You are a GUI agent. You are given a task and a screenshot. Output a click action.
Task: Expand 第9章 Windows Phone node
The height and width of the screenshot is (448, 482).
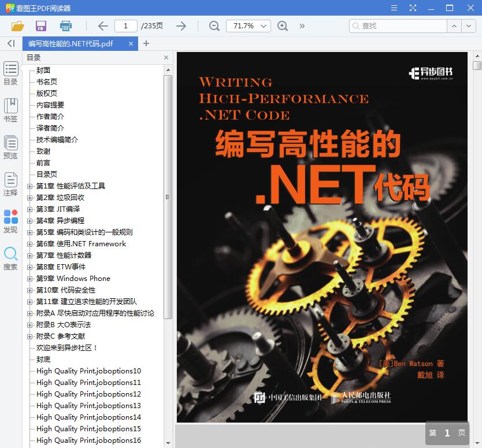[x=29, y=279]
